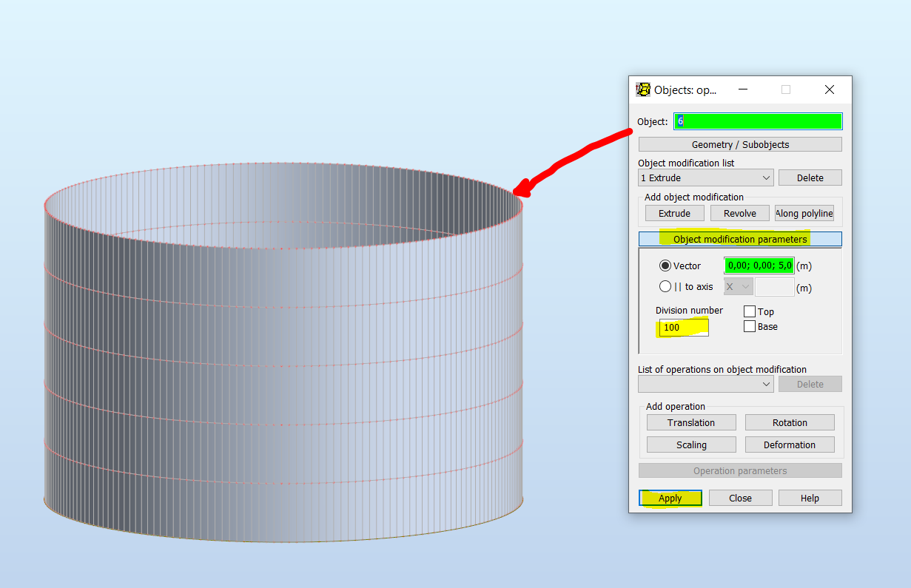
Task: Enable the Base checkbox
Action: pyautogui.click(x=750, y=326)
